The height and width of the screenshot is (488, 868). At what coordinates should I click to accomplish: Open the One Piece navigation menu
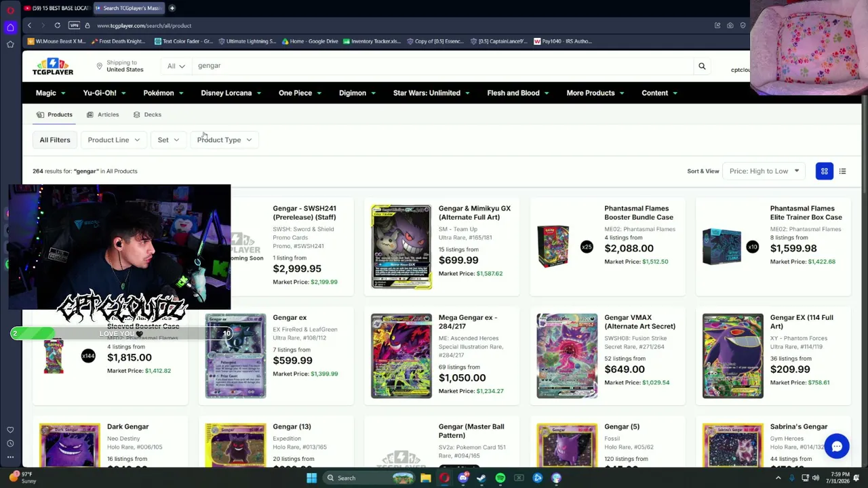300,93
